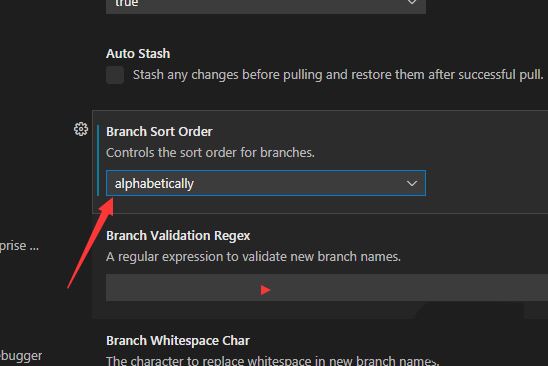Click the Branch Validation Regex setting title
Viewport: 548px width, 366px height.
[x=178, y=236]
